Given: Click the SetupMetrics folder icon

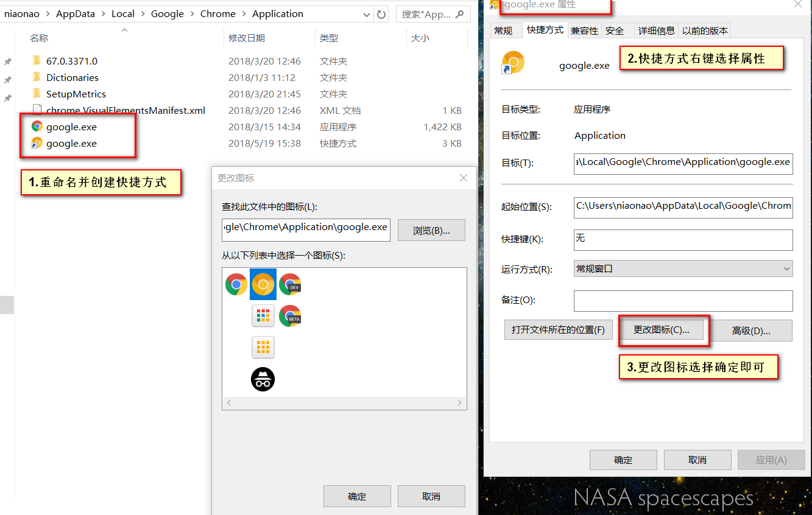Looking at the screenshot, I should pos(37,94).
